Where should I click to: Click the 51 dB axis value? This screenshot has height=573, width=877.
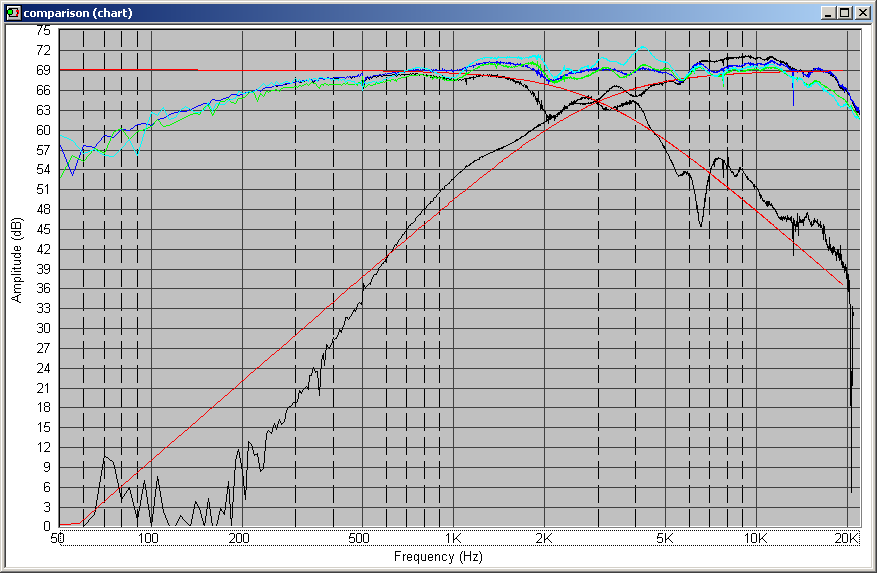43,189
